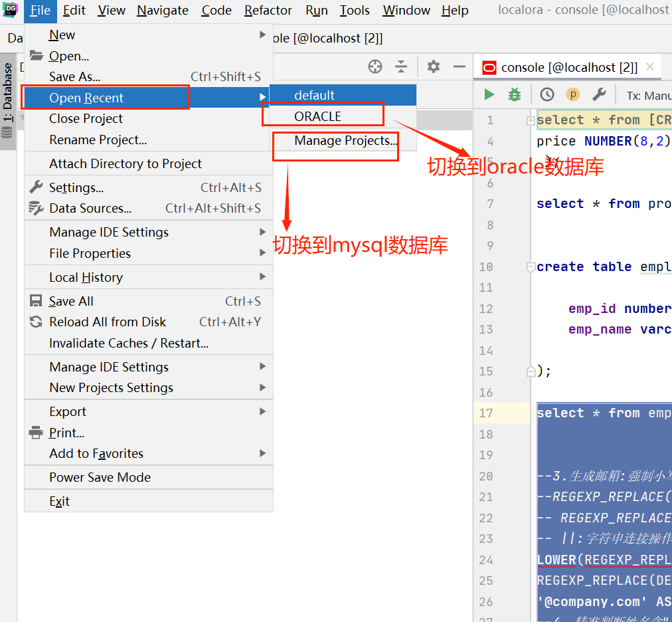672x622 pixels.
Task: Open the Run menu
Action: click(x=316, y=10)
